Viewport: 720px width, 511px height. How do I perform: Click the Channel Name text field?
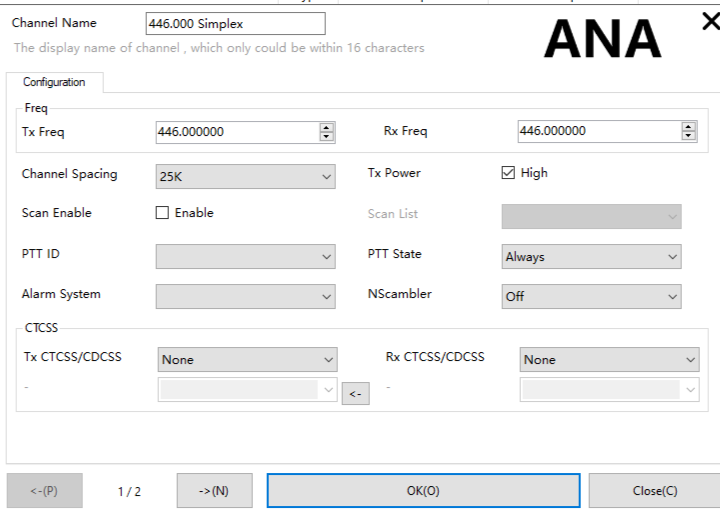coord(234,24)
